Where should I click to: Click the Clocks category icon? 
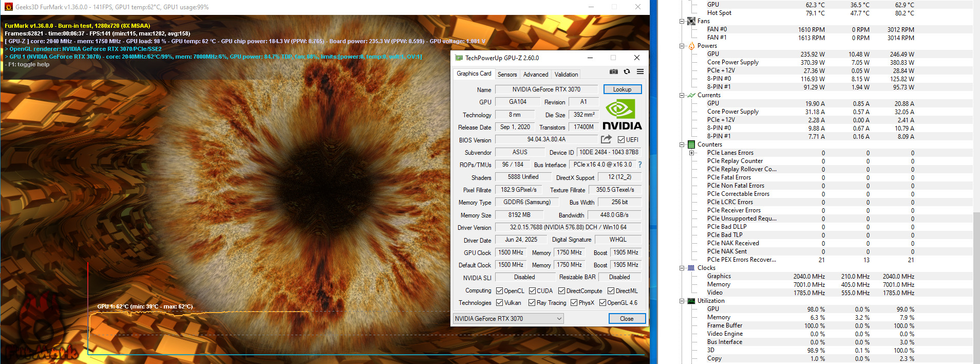691,268
